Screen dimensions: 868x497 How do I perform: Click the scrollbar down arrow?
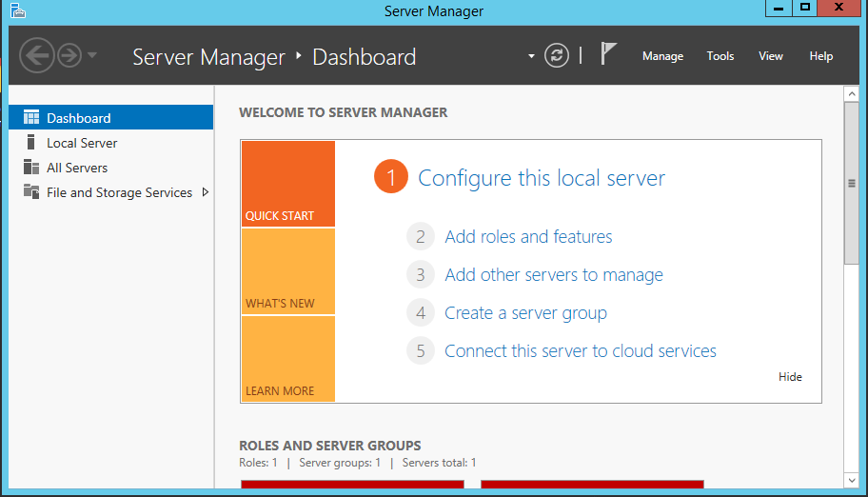[x=852, y=481]
